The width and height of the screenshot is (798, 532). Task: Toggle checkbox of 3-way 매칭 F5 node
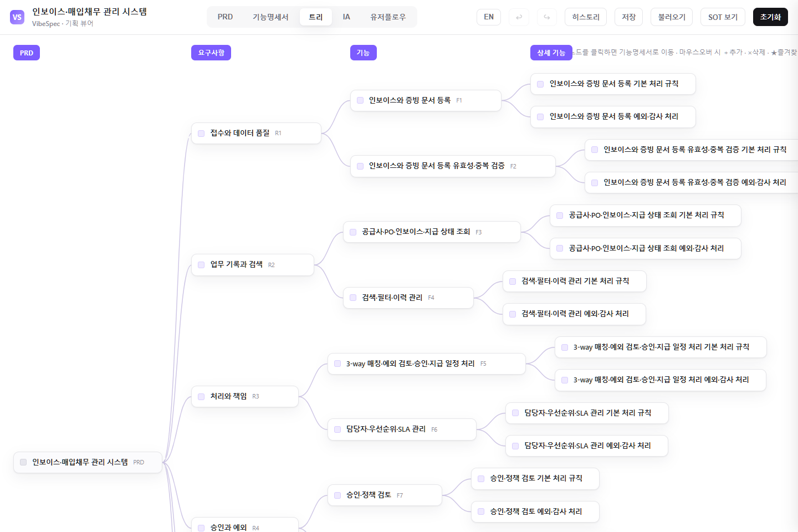point(337,364)
